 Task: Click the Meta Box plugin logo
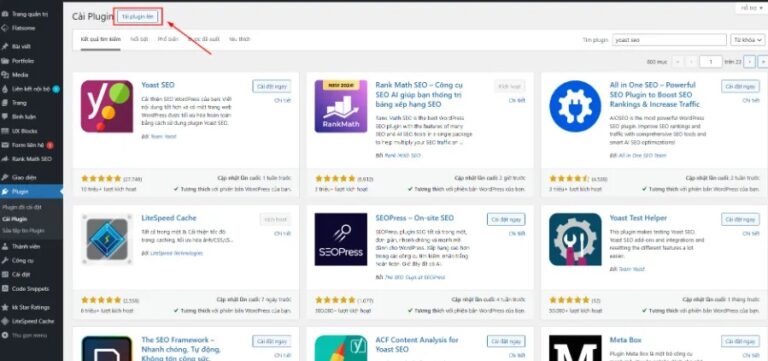click(575, 348)
